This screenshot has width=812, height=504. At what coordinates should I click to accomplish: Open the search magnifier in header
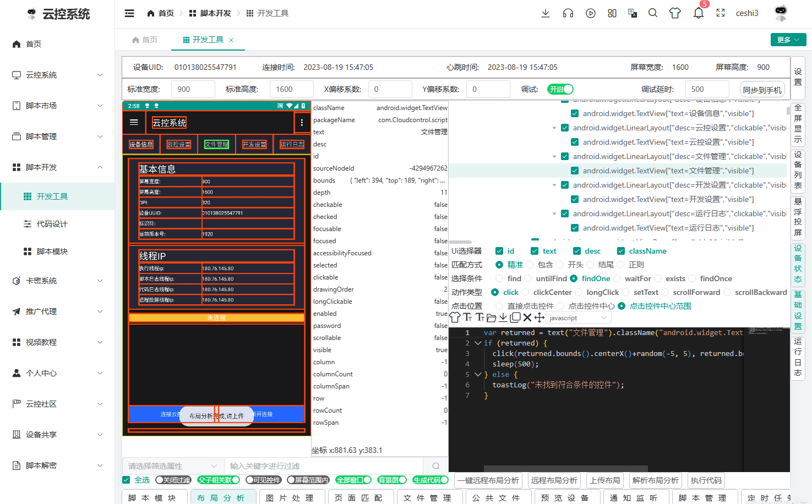click(x=653, y=13)
